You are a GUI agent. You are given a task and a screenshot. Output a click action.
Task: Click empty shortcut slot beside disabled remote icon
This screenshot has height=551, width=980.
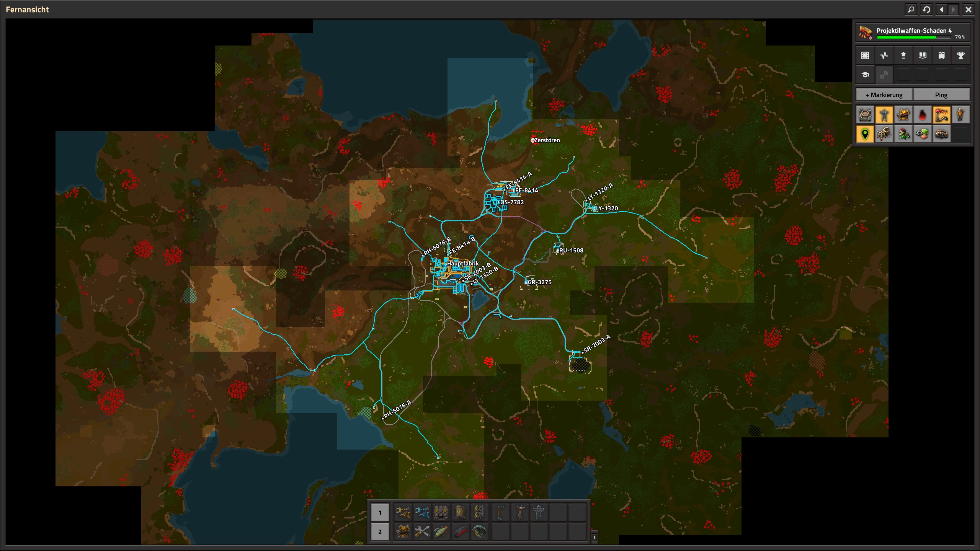pyautogui.click(x=903, y=75)
